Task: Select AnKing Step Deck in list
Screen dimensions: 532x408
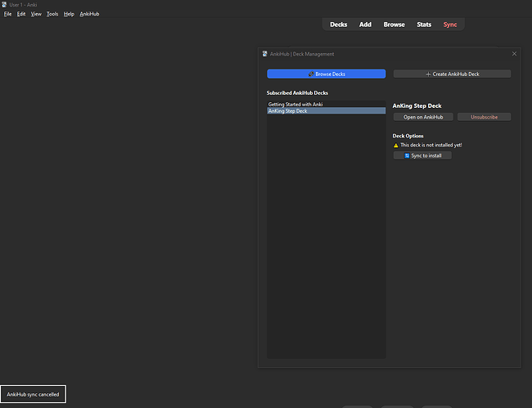Action: point(326,111)
